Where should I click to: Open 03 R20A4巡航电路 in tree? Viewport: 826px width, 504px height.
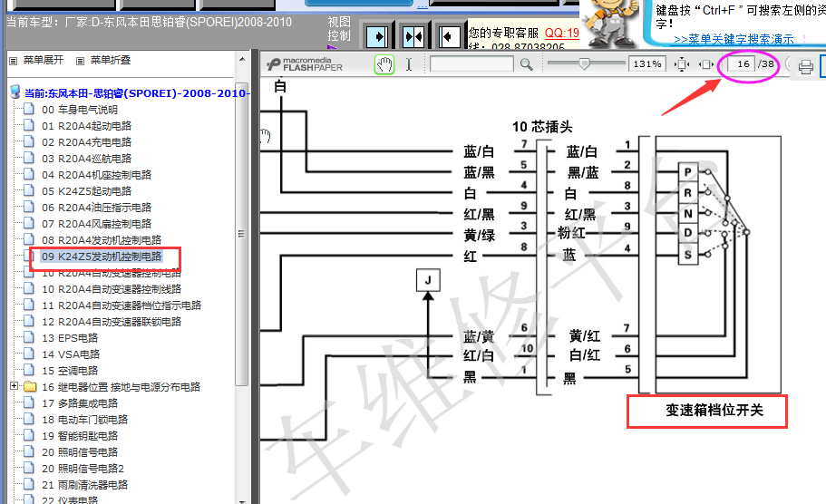[86, 159]
